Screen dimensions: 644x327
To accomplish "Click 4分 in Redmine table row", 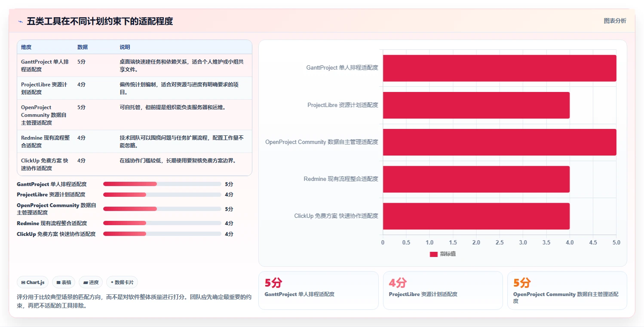I will coord(81,138).
